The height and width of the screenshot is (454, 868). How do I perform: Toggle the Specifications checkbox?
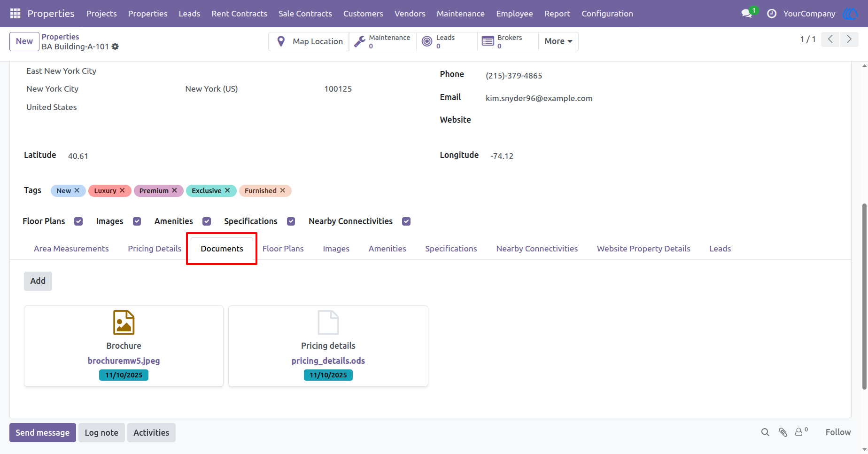pyautogui.click(x=291, y=221)
